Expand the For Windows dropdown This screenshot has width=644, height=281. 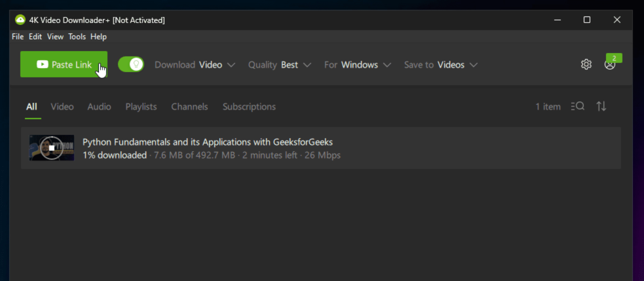357,65
